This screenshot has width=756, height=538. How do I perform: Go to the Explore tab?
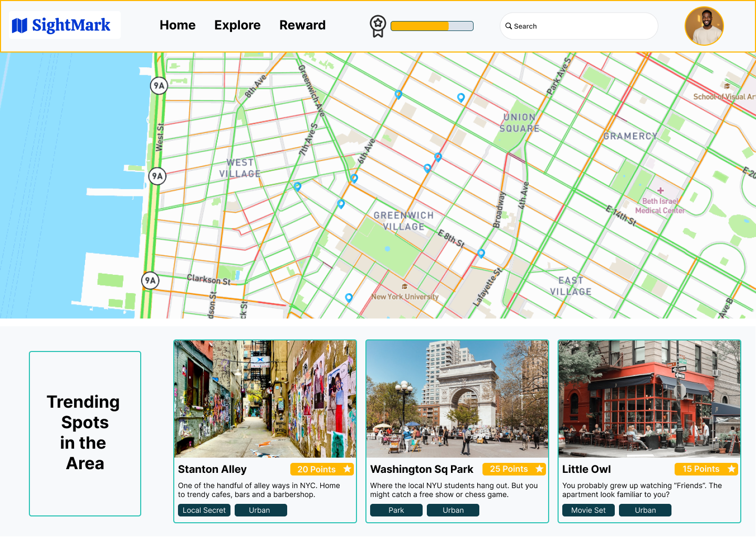click(x=237, y=25)
